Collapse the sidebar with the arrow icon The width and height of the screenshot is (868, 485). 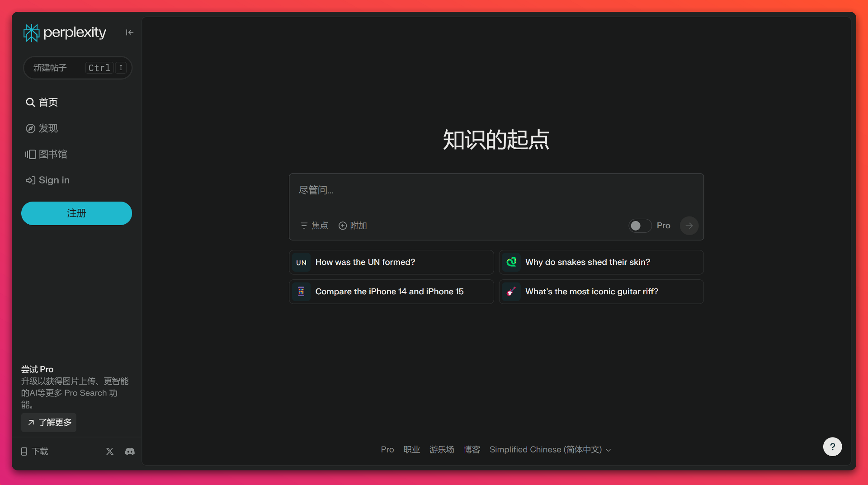129,33
